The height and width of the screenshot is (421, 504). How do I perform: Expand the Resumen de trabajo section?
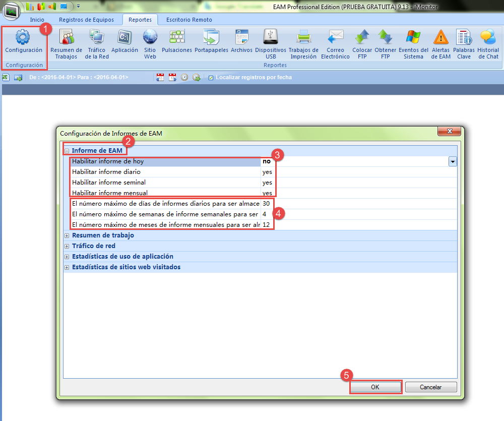(67, 236)
